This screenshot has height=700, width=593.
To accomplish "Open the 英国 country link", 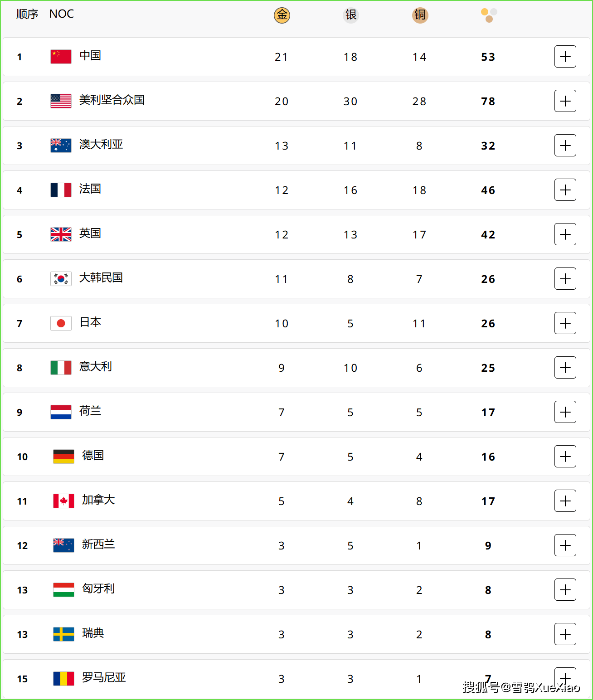I will click(x=90, y=233).
